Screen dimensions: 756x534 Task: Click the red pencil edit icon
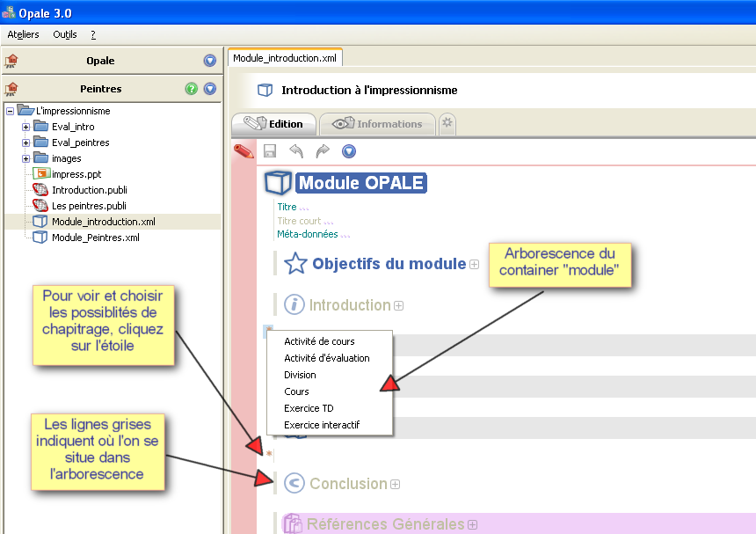(x=244, y=151)
